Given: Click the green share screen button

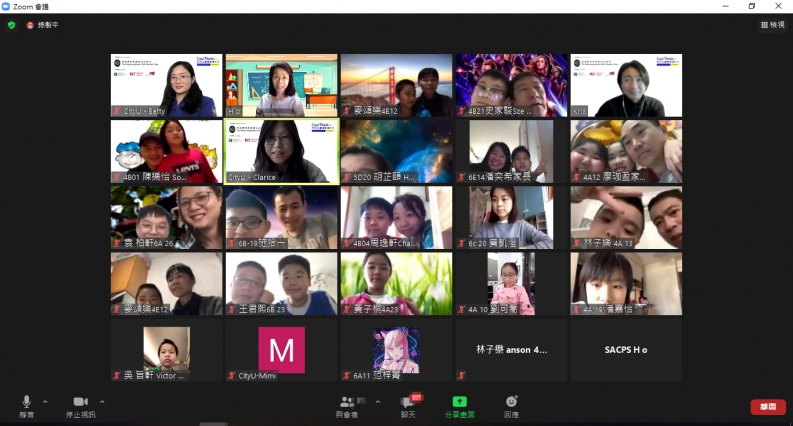Looking at the screenshot, I should coord(459,403).
